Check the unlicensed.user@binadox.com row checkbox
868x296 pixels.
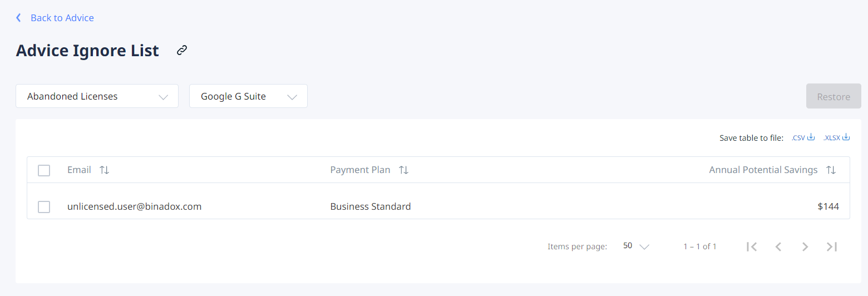point(44,207)
